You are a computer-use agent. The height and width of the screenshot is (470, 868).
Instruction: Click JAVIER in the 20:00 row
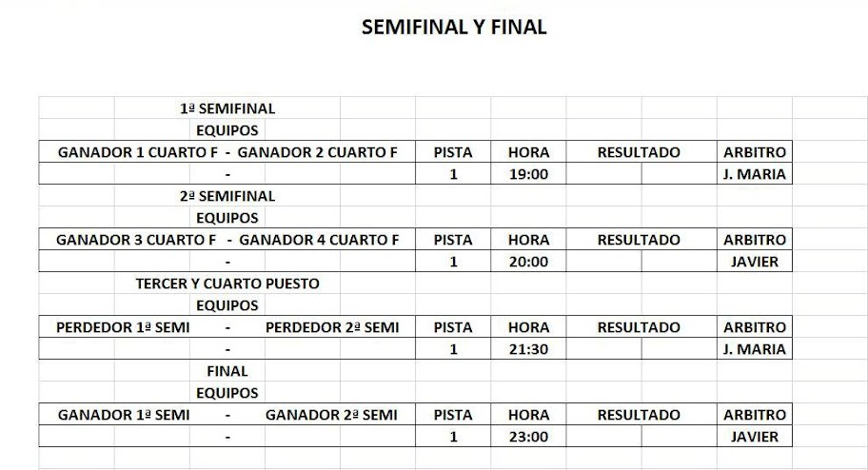pos(755,262)
